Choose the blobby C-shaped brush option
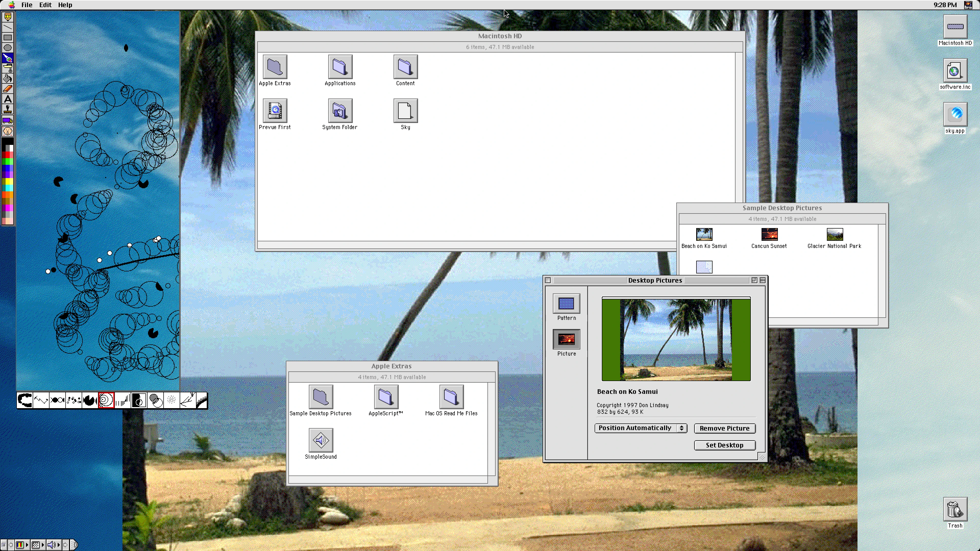Viewport: 980px width, 551px height. 25,400
